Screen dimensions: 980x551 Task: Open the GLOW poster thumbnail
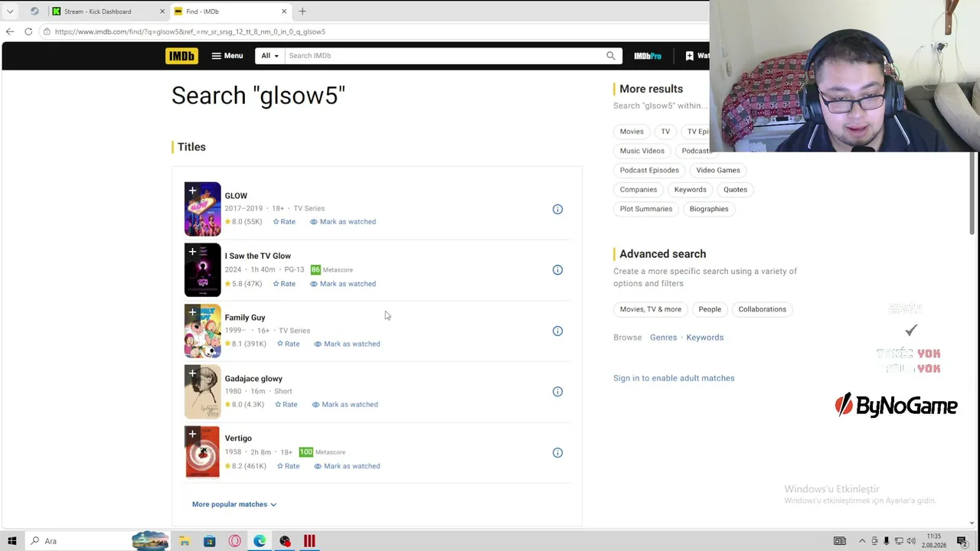202,209
